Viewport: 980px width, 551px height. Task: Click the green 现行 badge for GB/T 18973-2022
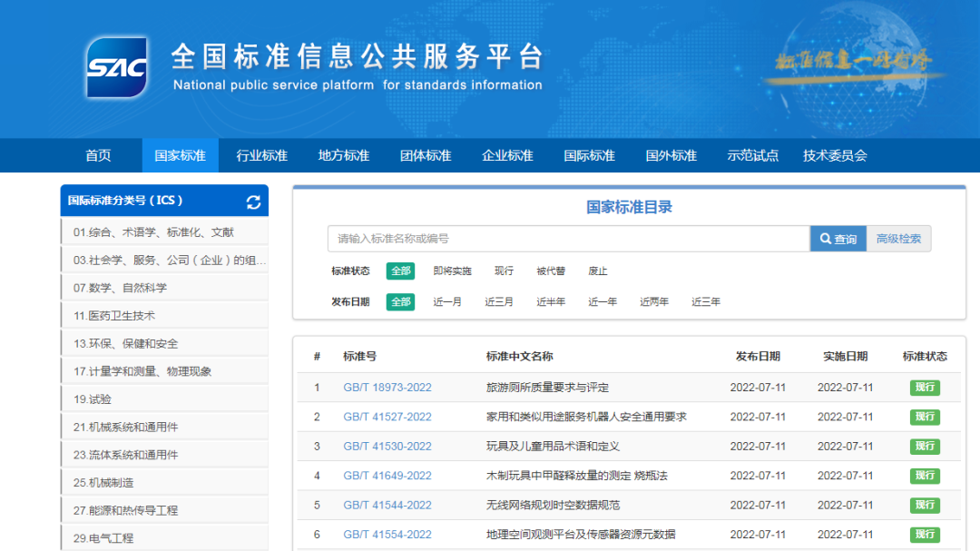[x=925, y=388]
